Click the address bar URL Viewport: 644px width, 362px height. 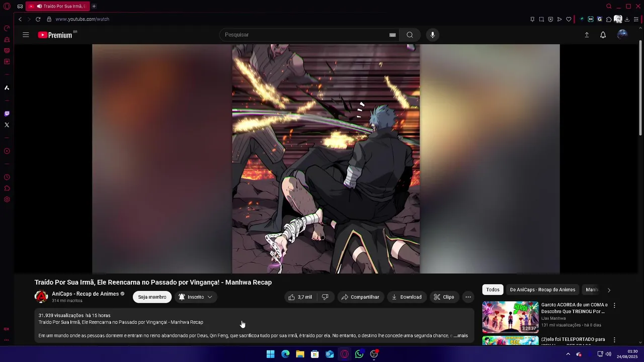(x=82, y=19)
